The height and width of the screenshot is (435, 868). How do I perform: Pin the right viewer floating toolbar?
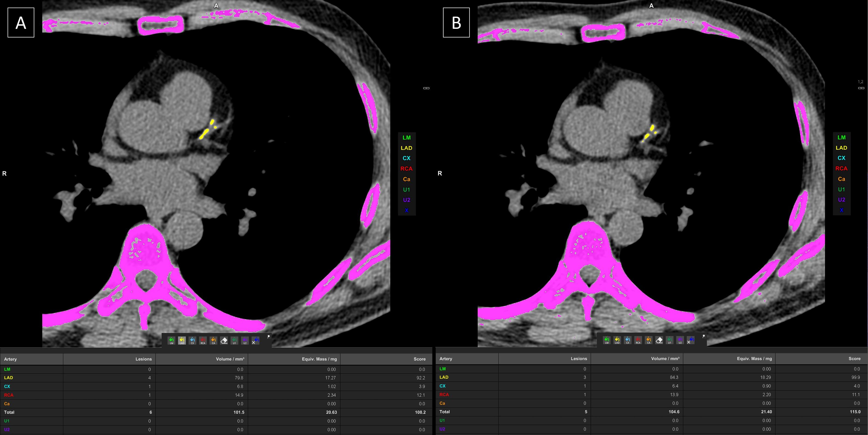(704, 336)
